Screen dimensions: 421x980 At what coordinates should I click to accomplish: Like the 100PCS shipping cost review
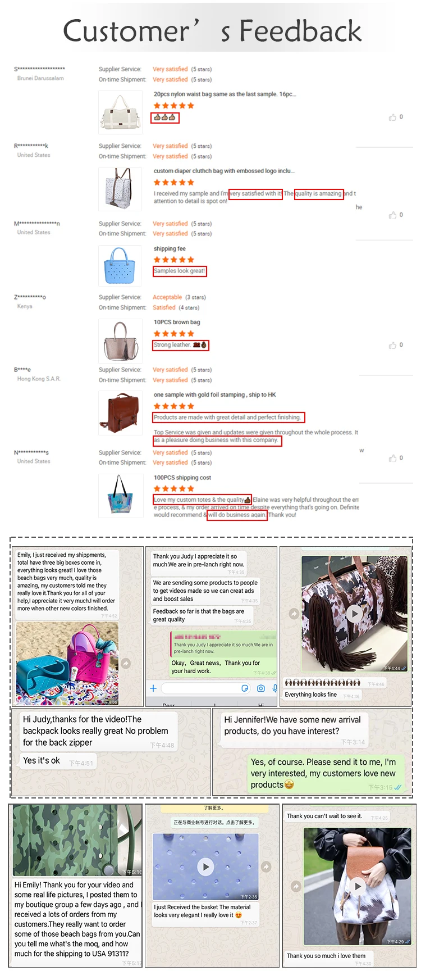[392, 459]
